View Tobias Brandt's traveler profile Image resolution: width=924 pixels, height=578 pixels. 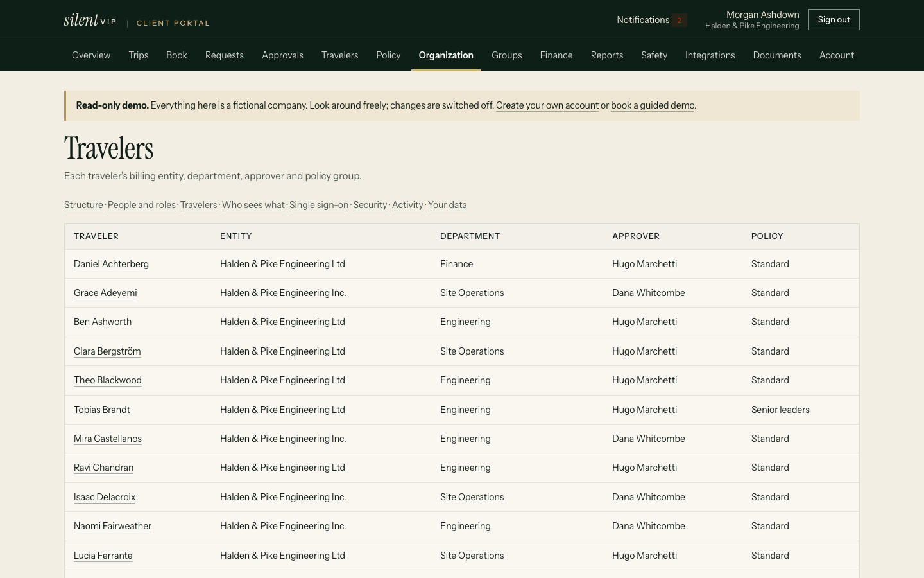point(102,410)
